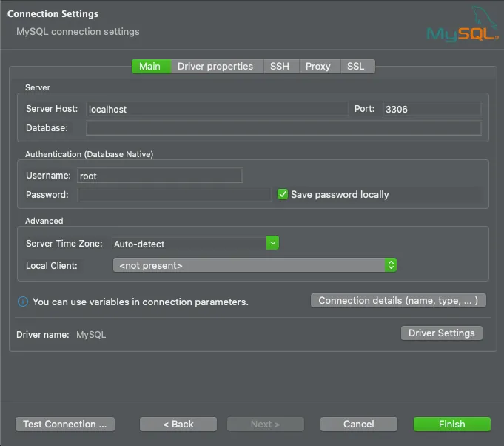Click the empty Database field

(x=283, y=128)
